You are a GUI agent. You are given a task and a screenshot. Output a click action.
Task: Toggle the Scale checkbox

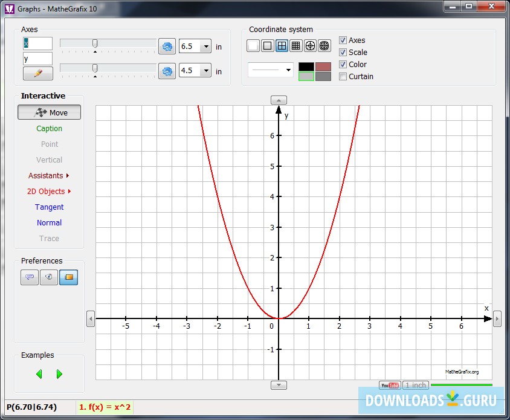tap(343, 53)
